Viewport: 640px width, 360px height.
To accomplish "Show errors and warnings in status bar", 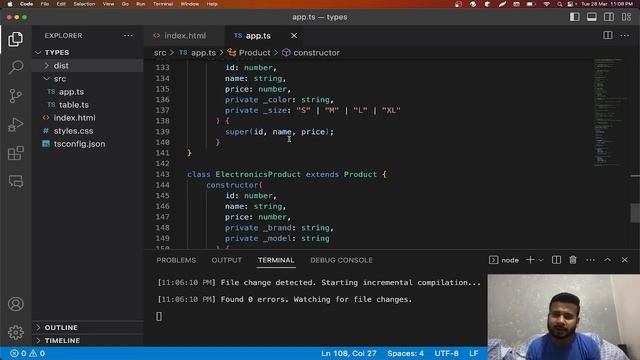I will pos(28,353).
